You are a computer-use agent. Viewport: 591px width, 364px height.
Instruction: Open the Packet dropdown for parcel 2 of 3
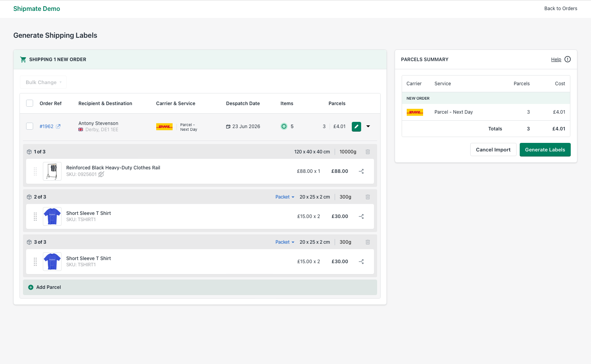click(285, 197)
